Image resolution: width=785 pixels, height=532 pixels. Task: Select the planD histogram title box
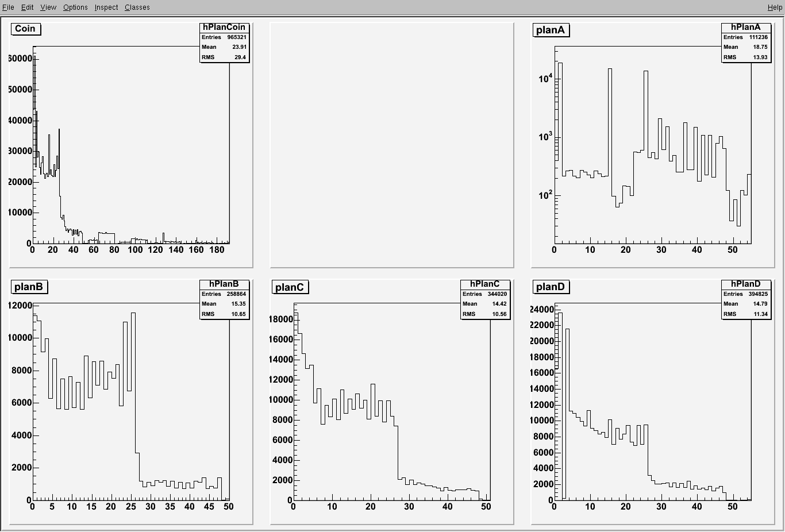pos(551,287)
